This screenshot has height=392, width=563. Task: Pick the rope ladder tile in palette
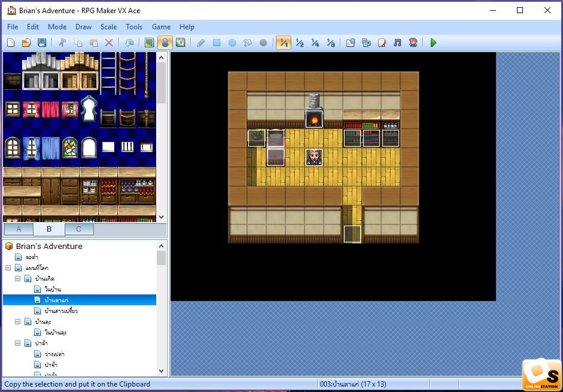[127, 74]
